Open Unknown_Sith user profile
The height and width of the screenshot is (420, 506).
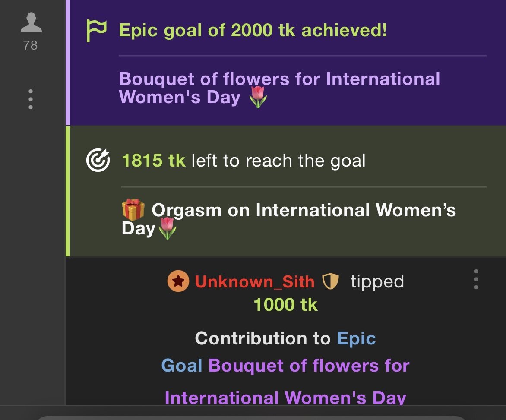click(x=254, y=282)
